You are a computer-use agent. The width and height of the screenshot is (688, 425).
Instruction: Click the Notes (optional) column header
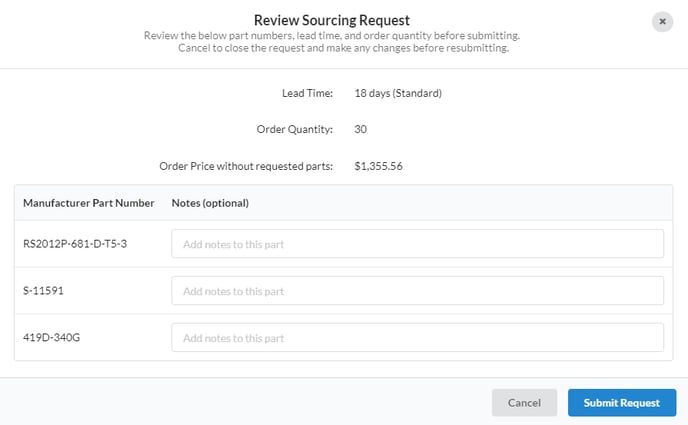pos(210,203)
